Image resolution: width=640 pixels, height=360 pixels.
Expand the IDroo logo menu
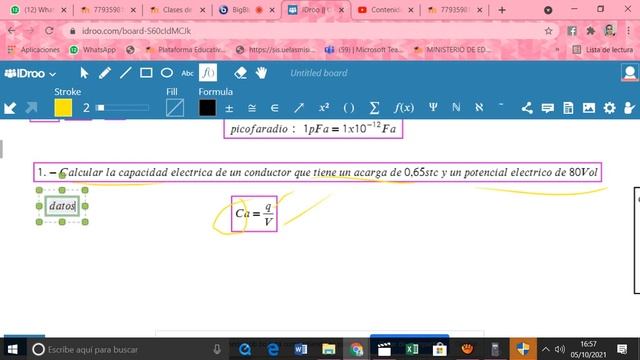(30, 73)
